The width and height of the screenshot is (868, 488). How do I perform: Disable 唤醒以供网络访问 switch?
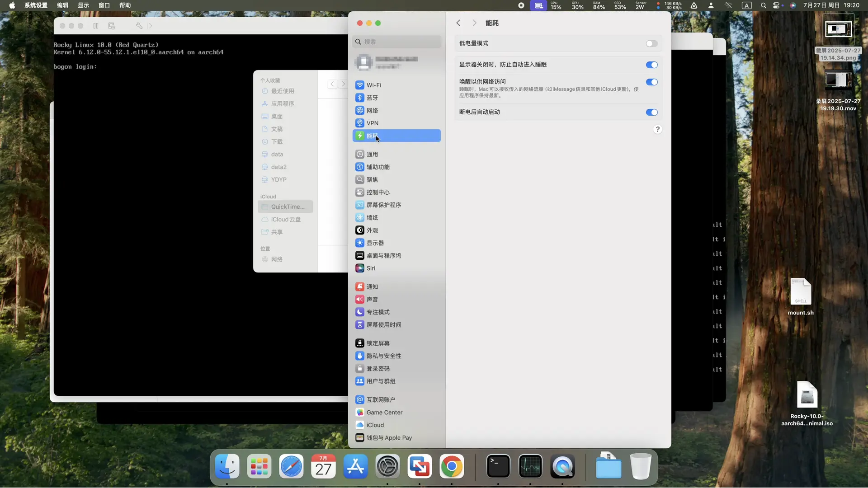[651, 82]
